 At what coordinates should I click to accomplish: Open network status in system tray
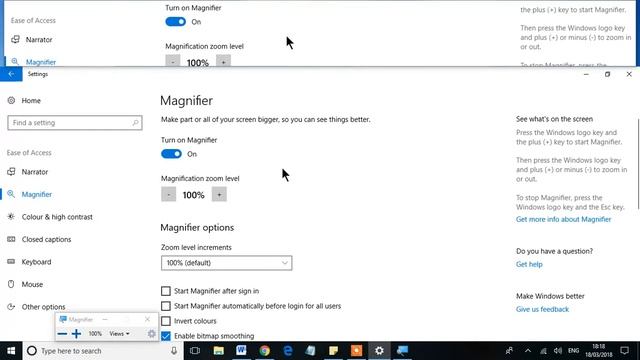543,351
